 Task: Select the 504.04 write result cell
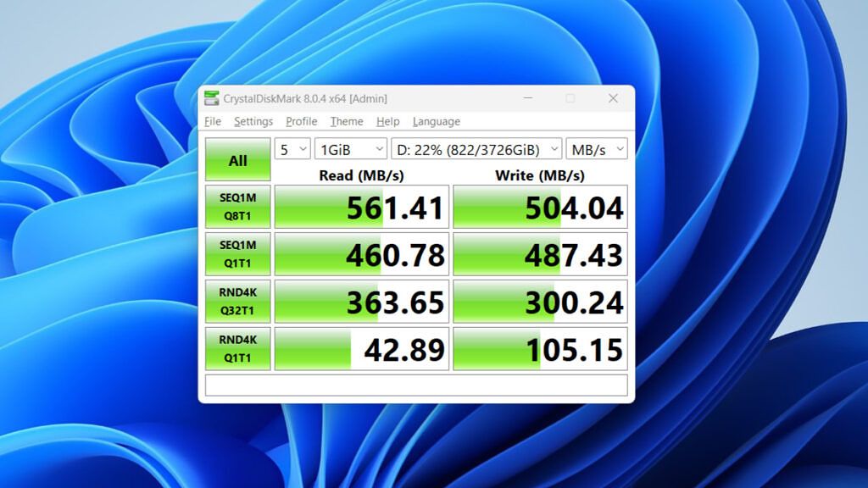click(x=540, y=206)
